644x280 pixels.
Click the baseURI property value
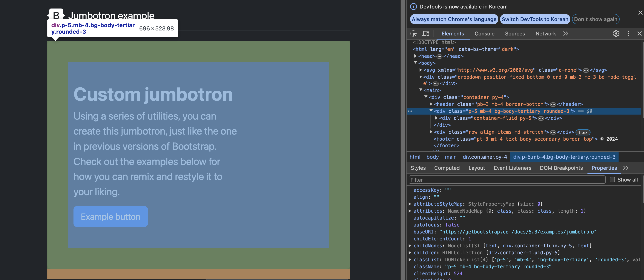point(519,232)
